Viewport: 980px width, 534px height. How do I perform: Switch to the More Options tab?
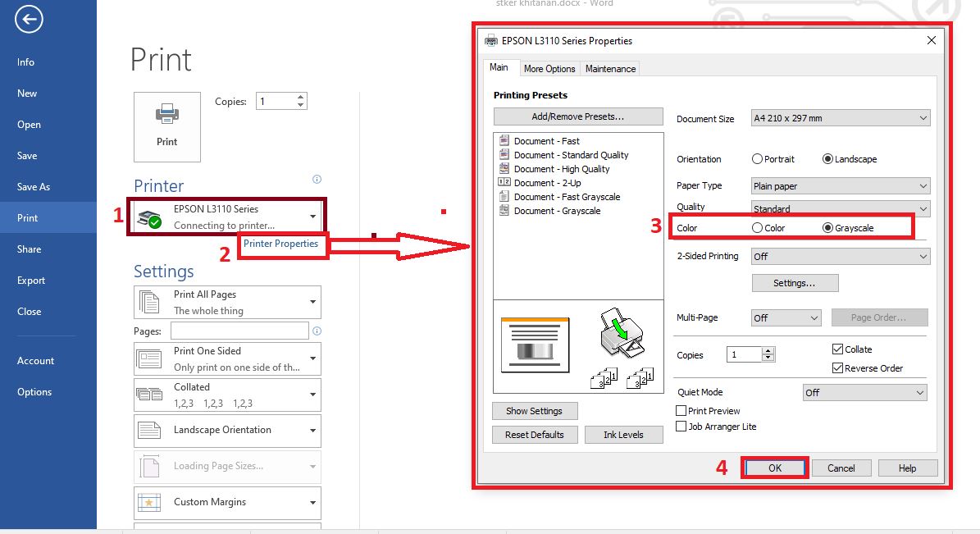[x=549, y=69]
